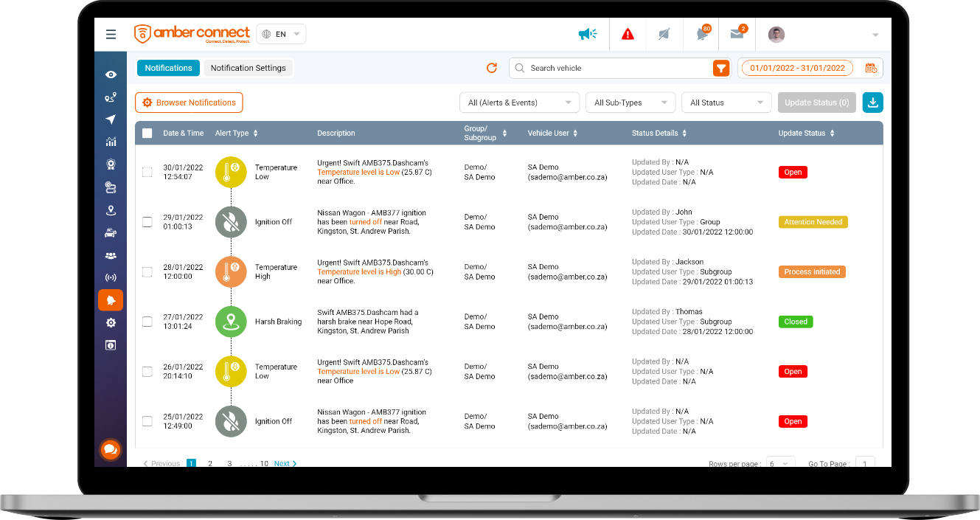This screenshot has width=980, height=520.
Task: Select the Notifications tab
Action: 168,68
